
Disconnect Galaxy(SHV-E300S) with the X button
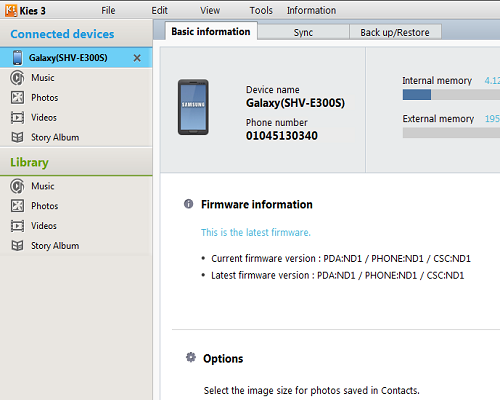tap(137, 58)
